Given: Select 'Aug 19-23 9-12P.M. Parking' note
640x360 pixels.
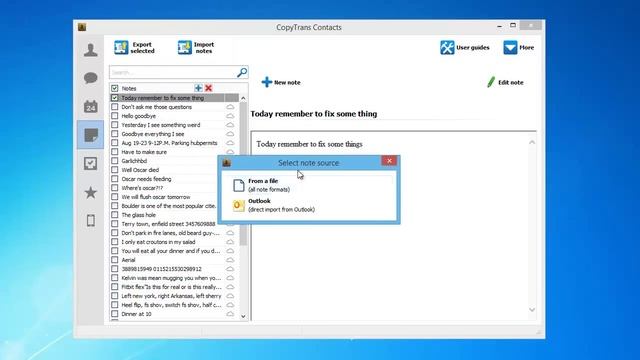Looking at the screenshot, I should tap(169, 143).
